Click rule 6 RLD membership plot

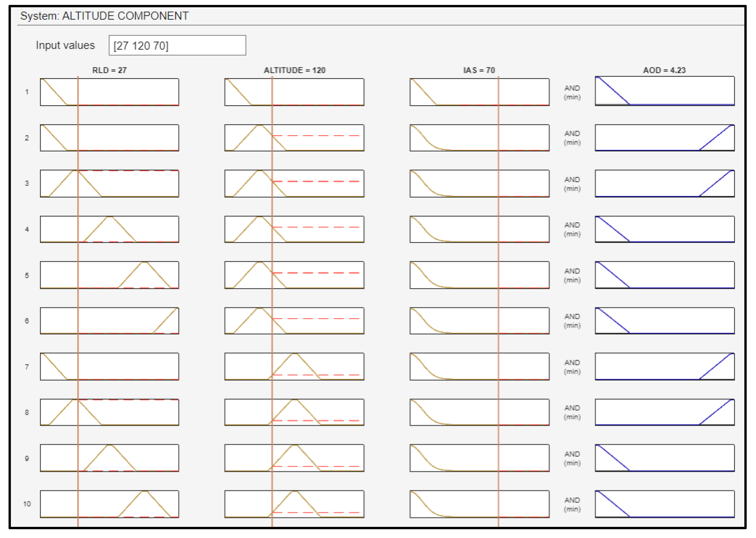[x=109, y=321]
